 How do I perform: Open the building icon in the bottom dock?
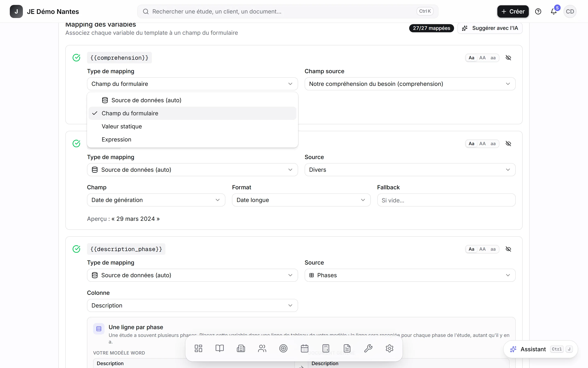pos(241,348)
